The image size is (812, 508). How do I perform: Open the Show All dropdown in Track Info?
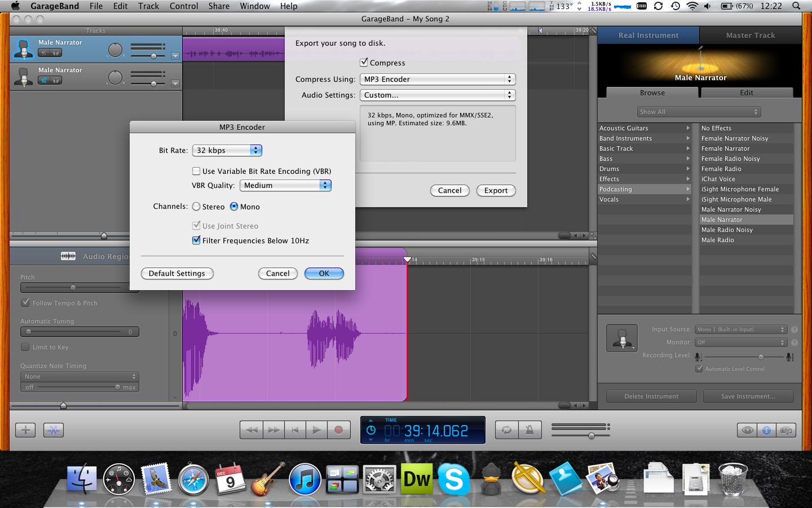699,112
